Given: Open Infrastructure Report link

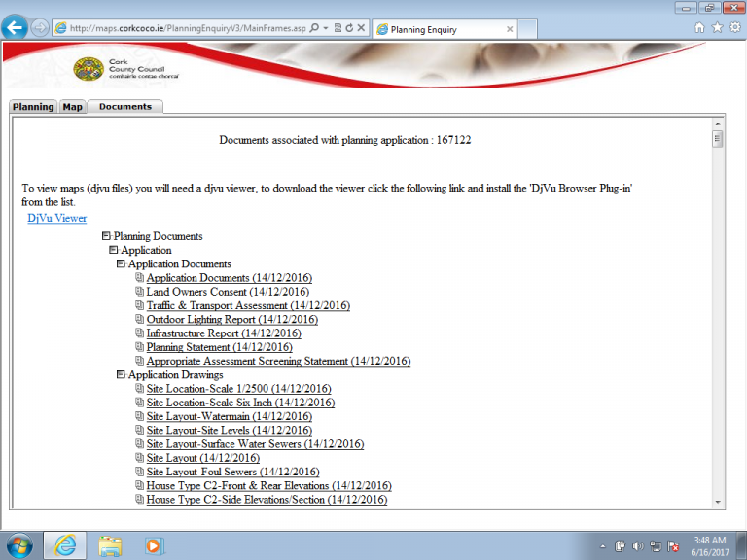Looking at the screenshot, I should pyautogui.click(x=224, y=332).
